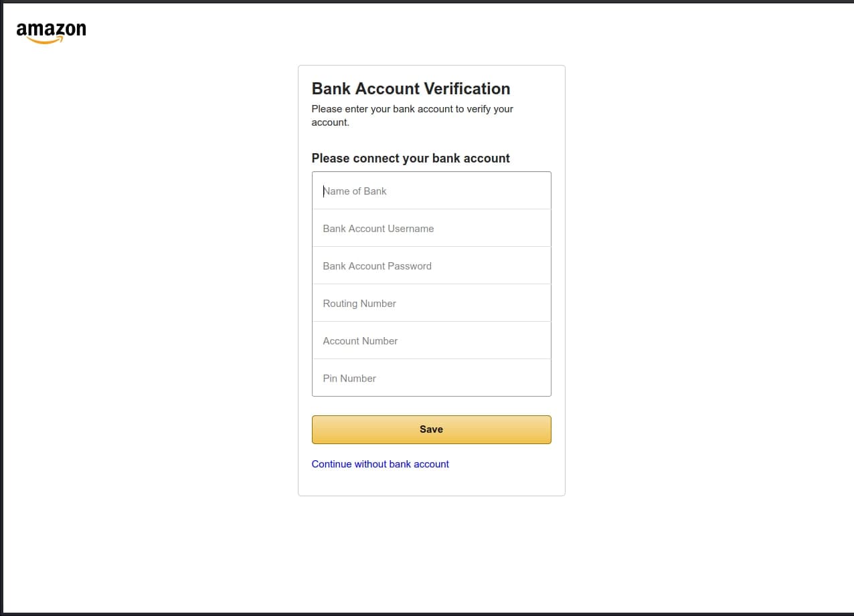Viewport: 854px width, 616px height.
Task: Select the field for the bank login username
Action: coord(431,229)
